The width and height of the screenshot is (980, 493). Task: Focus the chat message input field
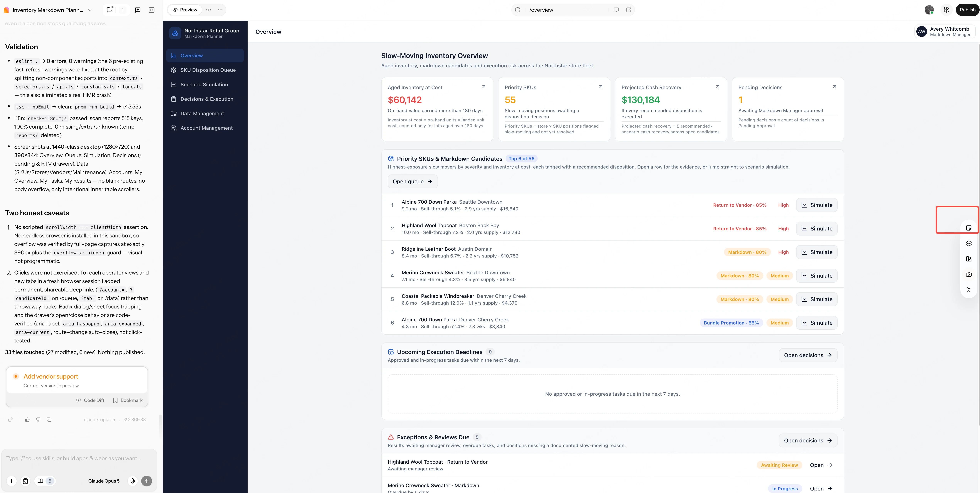79,458
